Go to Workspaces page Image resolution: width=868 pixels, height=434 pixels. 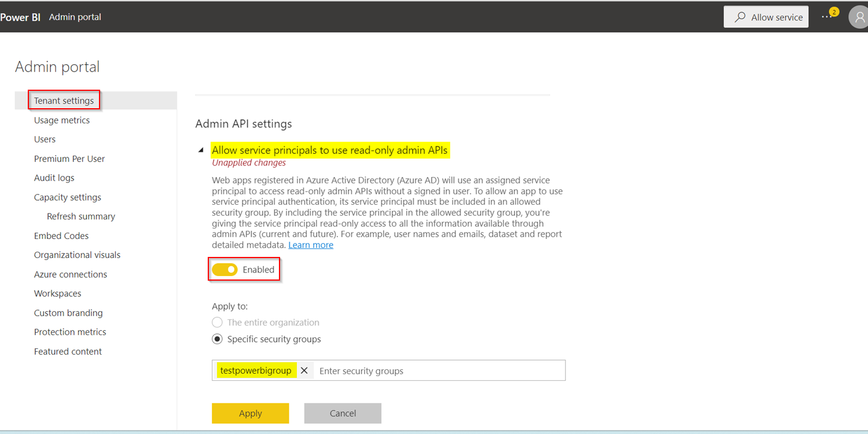58,293
